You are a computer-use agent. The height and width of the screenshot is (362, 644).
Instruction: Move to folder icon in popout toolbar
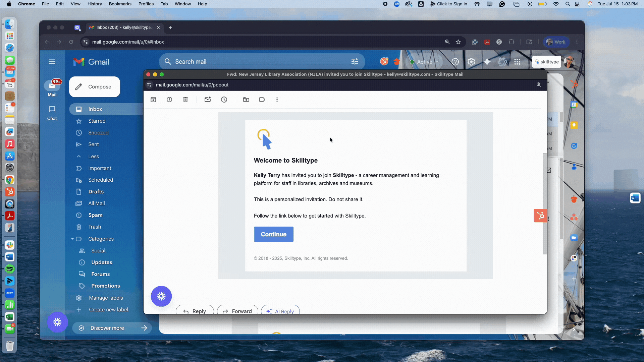pos(246,100)
